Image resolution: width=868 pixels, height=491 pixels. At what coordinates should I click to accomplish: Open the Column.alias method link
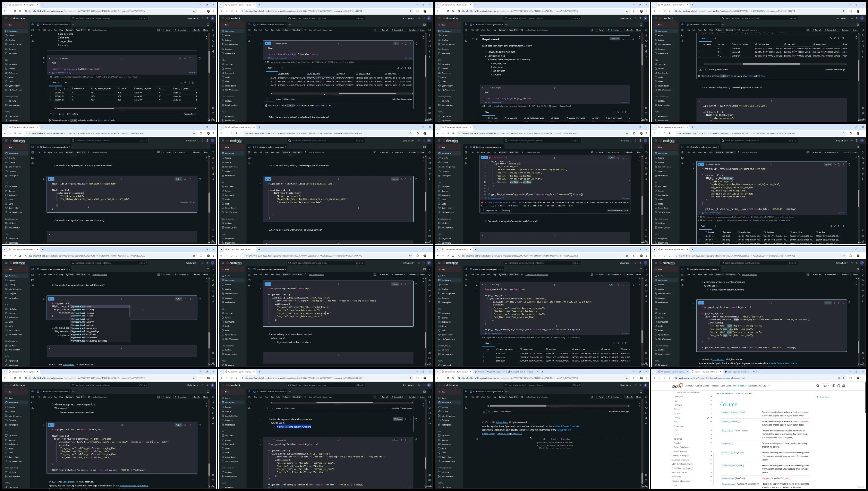727,431
